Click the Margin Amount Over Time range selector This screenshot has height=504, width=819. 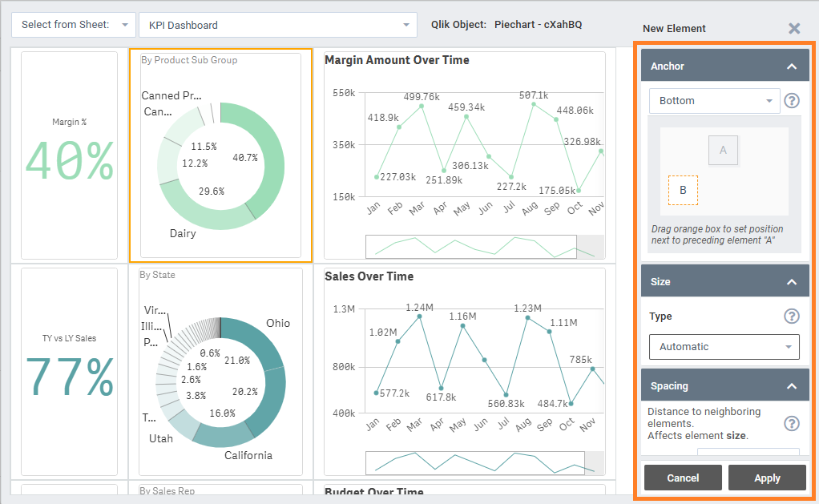471,247
